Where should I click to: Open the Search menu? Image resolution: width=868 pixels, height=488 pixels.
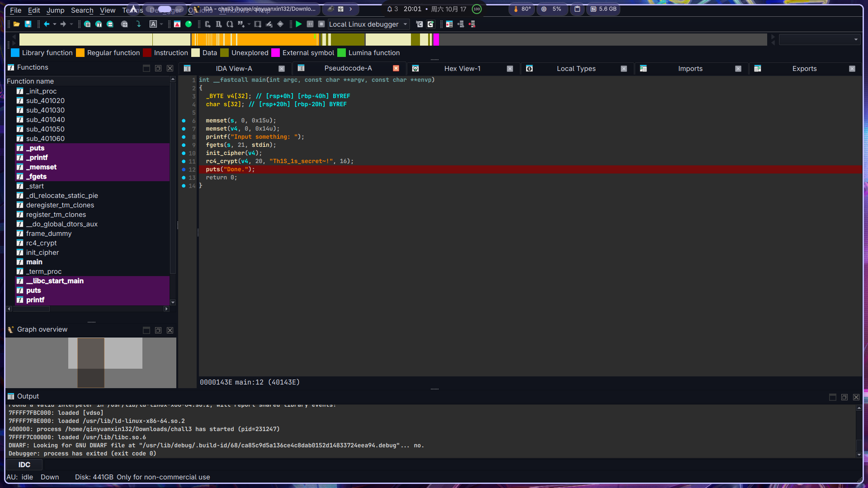tap(82, 10)
